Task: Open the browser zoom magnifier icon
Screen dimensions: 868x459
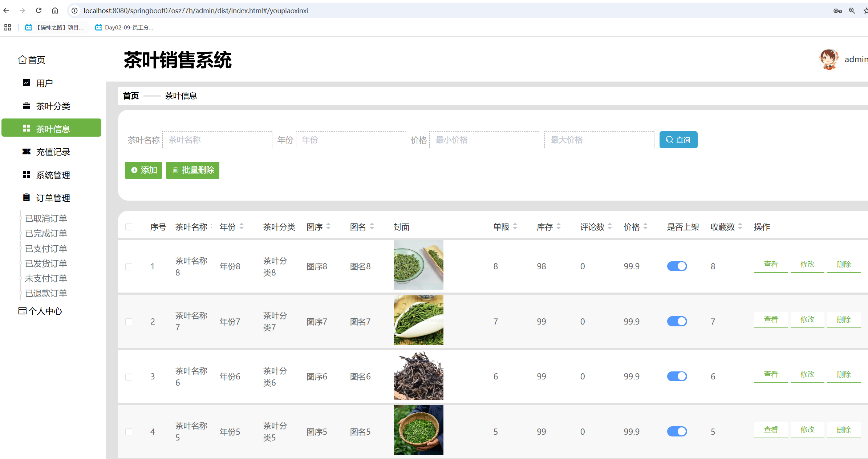Action: [852, 11]
